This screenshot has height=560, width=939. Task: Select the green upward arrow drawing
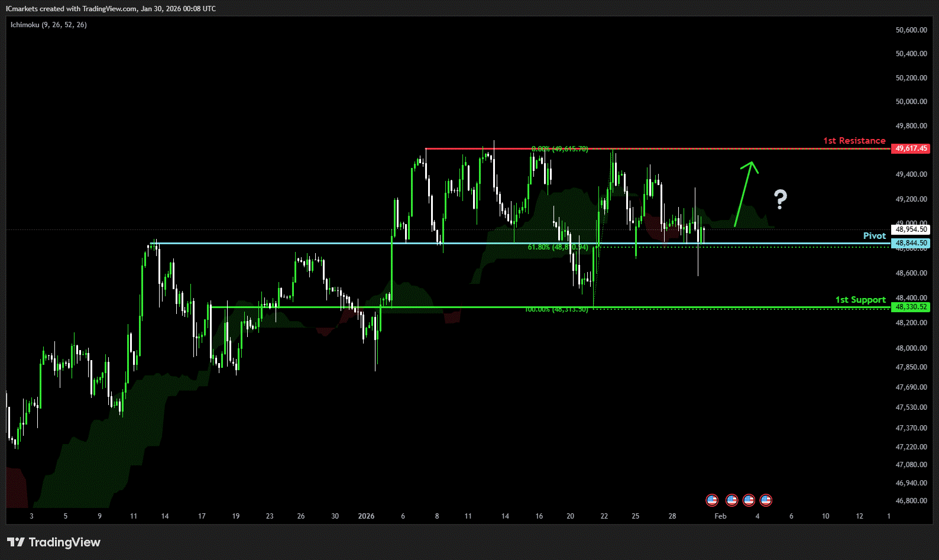(744, 193)
